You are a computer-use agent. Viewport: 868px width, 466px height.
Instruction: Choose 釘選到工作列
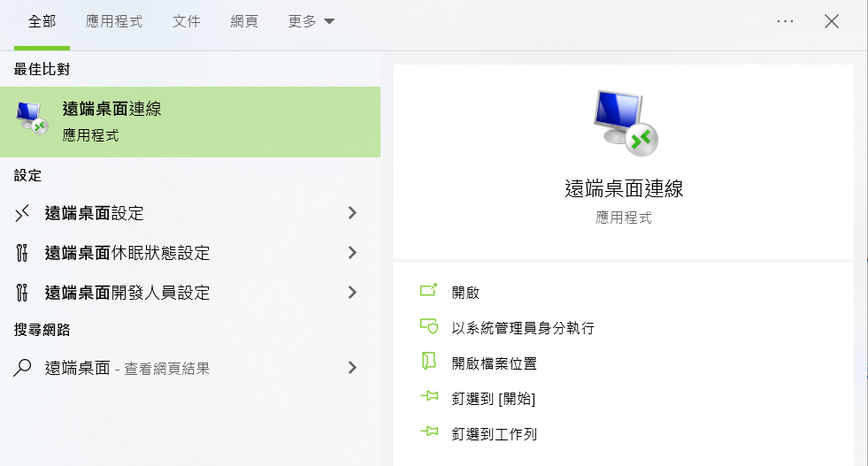[495, 434]
